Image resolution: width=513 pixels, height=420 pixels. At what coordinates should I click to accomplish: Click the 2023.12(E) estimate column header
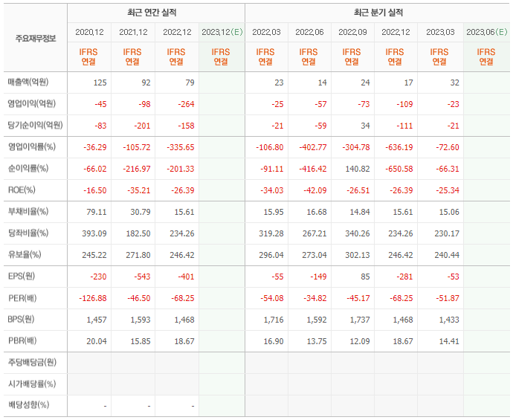[222, 32]
